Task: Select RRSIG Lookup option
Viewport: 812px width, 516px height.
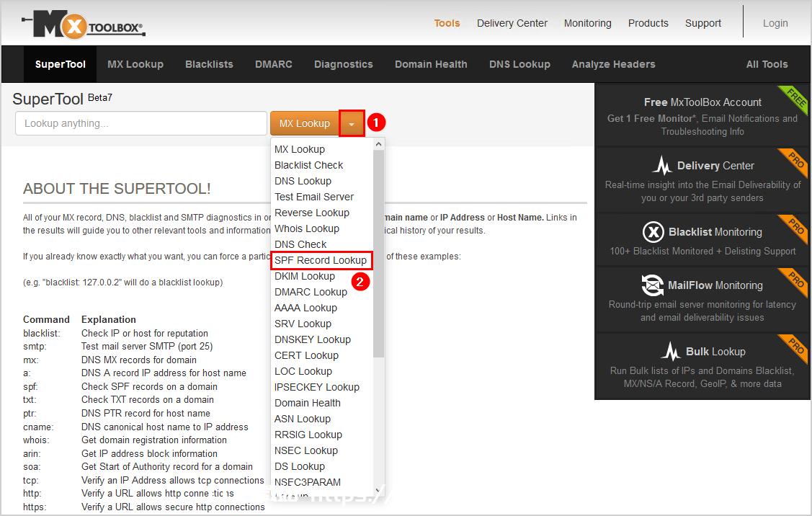Action: click(308, 435)
